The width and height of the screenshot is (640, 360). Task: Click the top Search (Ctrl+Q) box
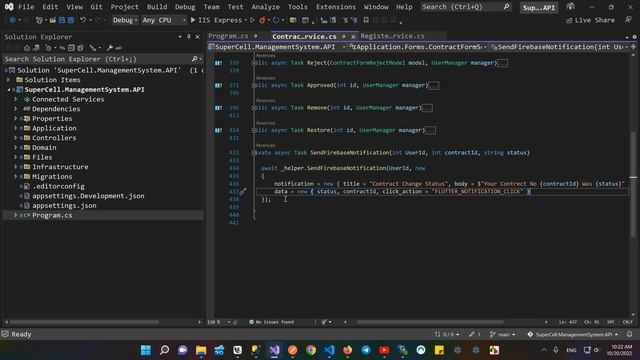coord(466,7)
